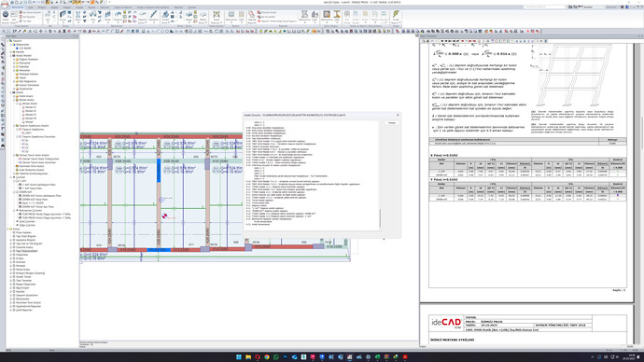Open WhatsApp from the taskbar
The image size is (644, 362).
point(275,357)
